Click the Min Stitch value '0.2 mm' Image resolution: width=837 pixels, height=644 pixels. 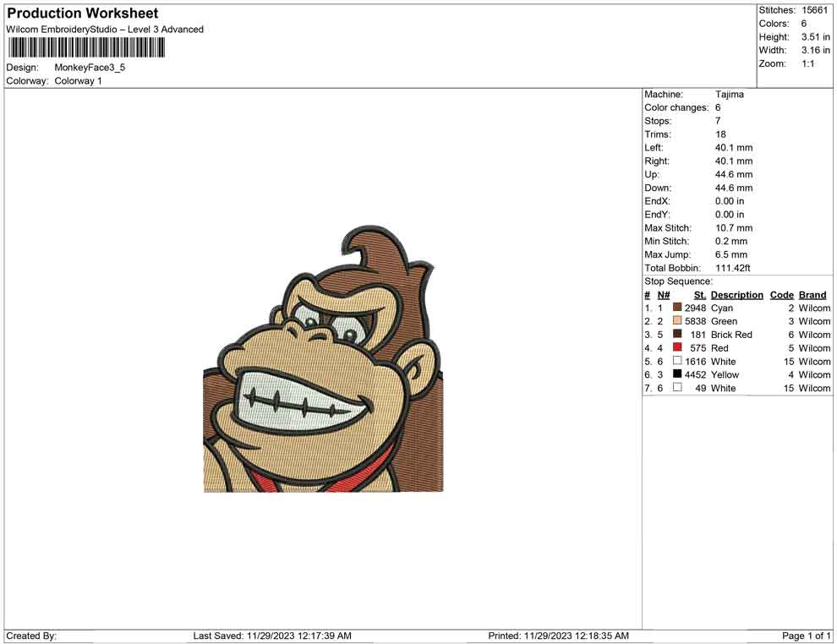click(731, 241)
